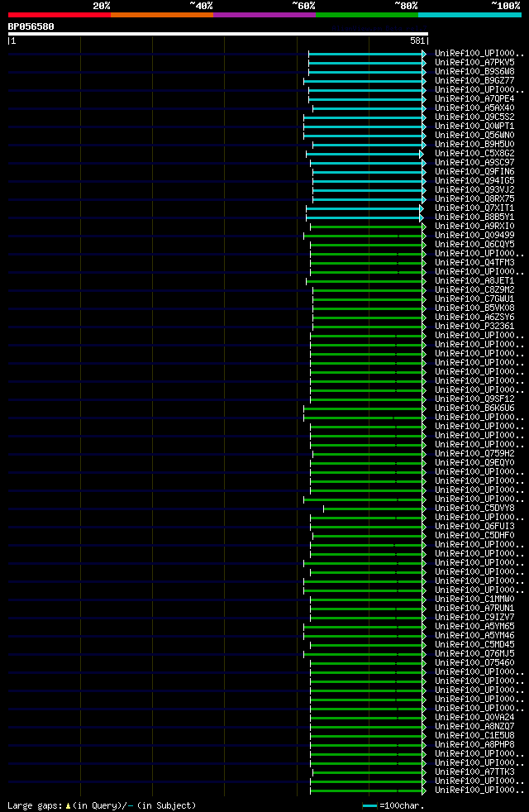
Task: Select the UniRef100_A8NZQ7 label
Action: [474, 727]
